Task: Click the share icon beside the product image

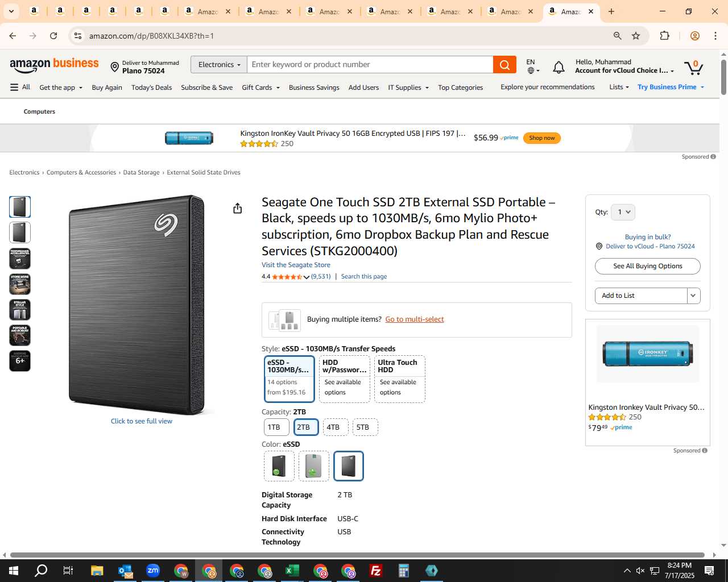Action: [x=238, y=208]
